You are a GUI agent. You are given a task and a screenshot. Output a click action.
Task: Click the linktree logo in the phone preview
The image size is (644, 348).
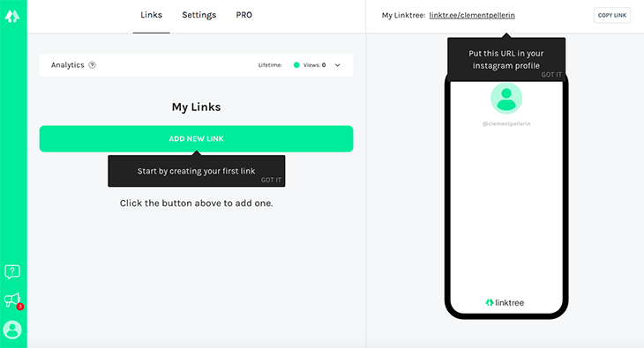click(505, 302)
